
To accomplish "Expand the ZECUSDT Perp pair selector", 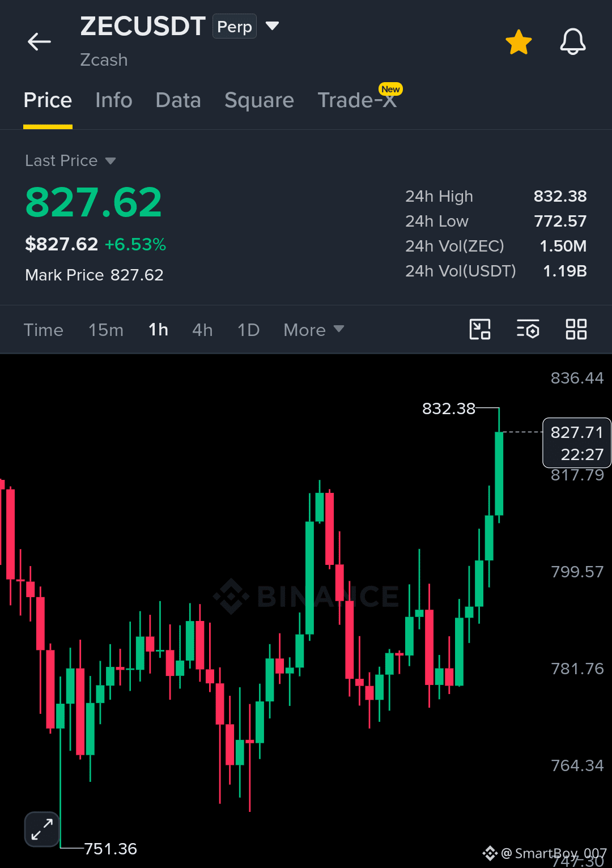I will (272, 25).
